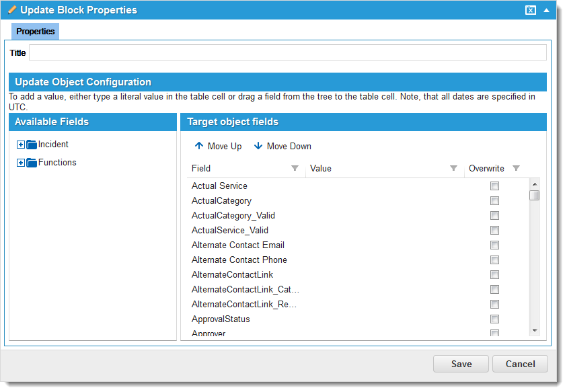Image resolution: width=567 pixels, height=392 pixels.
Task: Click the field list vertical scrollbar thumb
Action: click(x=535, y=196)
